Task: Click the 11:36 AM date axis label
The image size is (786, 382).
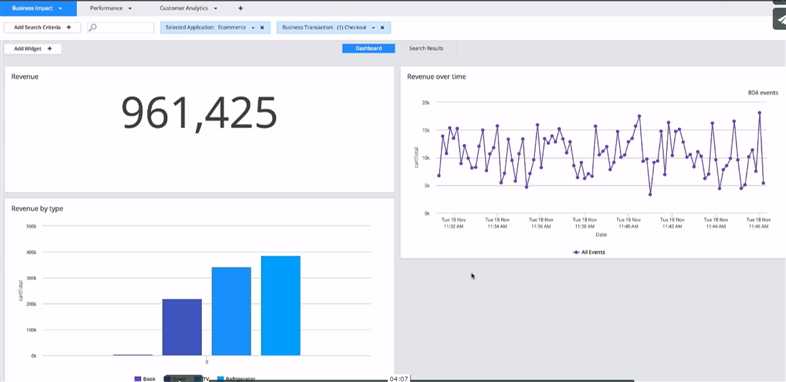Action: [x=541, y=223]
